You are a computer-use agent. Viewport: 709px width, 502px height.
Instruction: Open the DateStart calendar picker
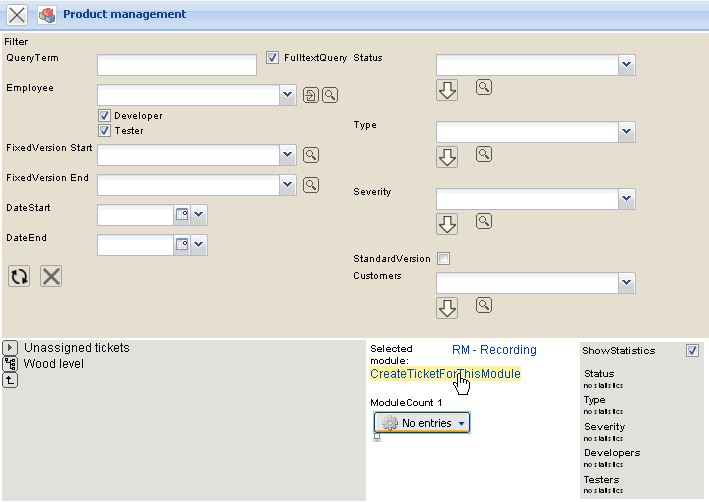coord(182,215)
